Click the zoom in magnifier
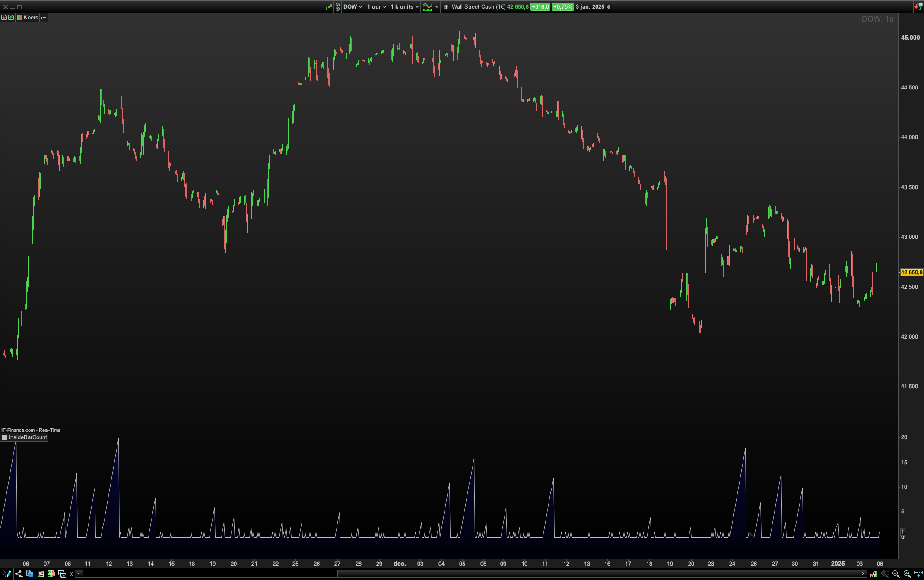924x580 pixels. coord(907,574)
